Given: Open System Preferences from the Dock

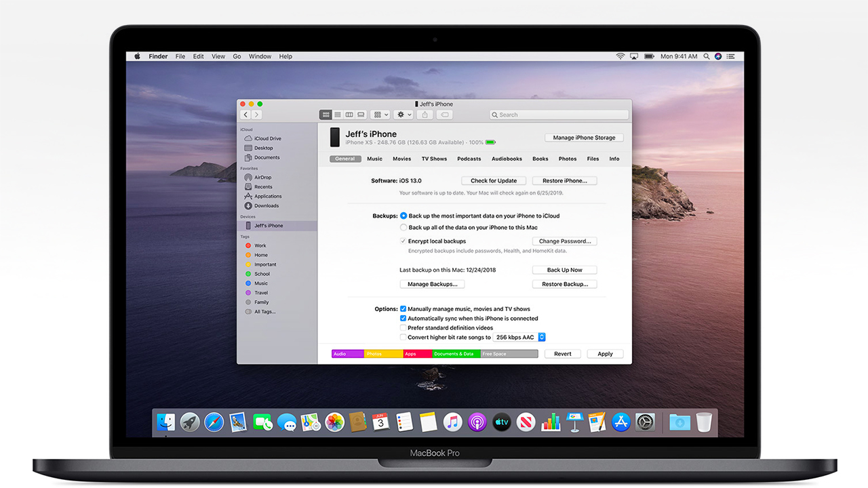Looking at the screenshot, I should [646, 422].
